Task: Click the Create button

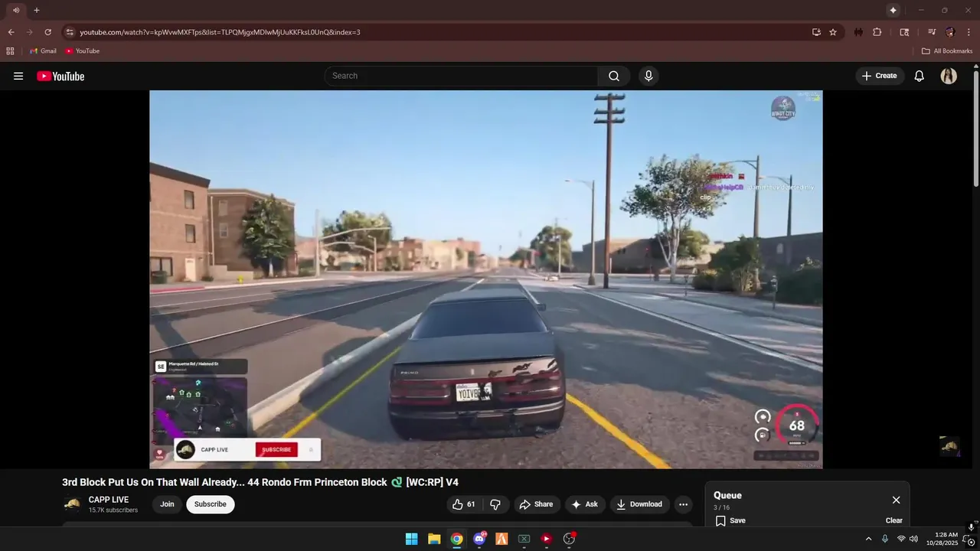Action: pos(879,76)
